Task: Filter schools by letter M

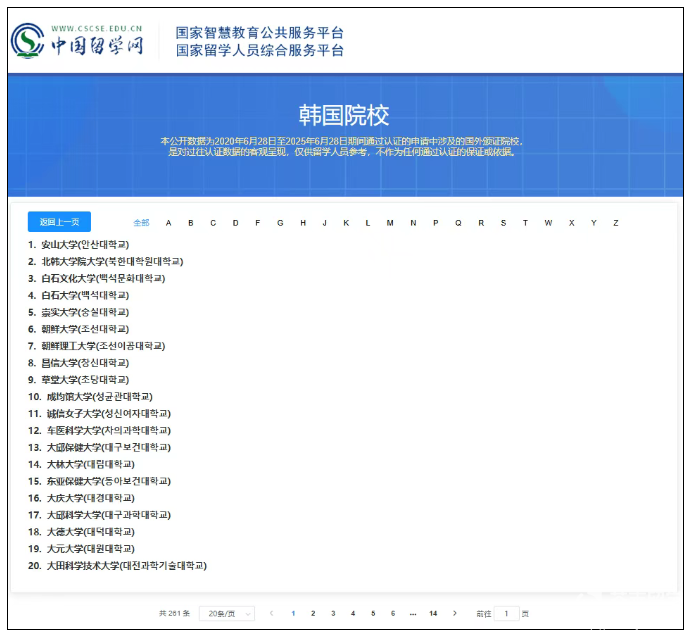Action: coord(390,223)
